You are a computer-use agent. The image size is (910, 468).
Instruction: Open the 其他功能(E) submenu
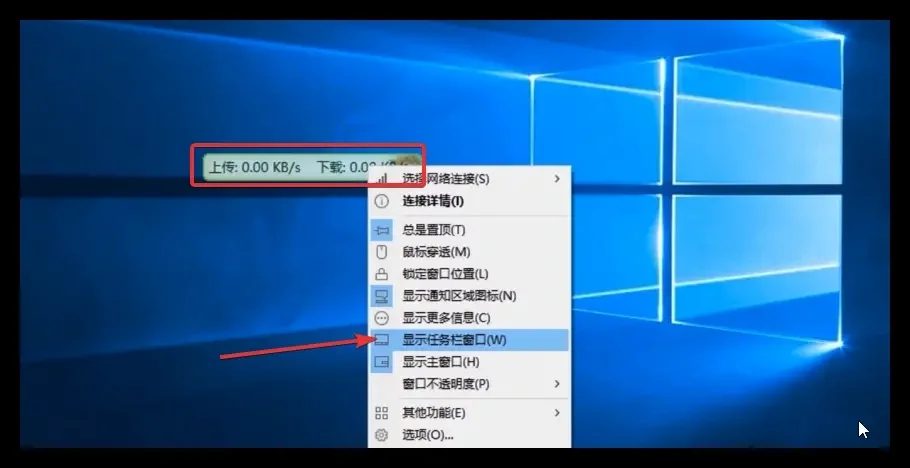tap(469, 413)
